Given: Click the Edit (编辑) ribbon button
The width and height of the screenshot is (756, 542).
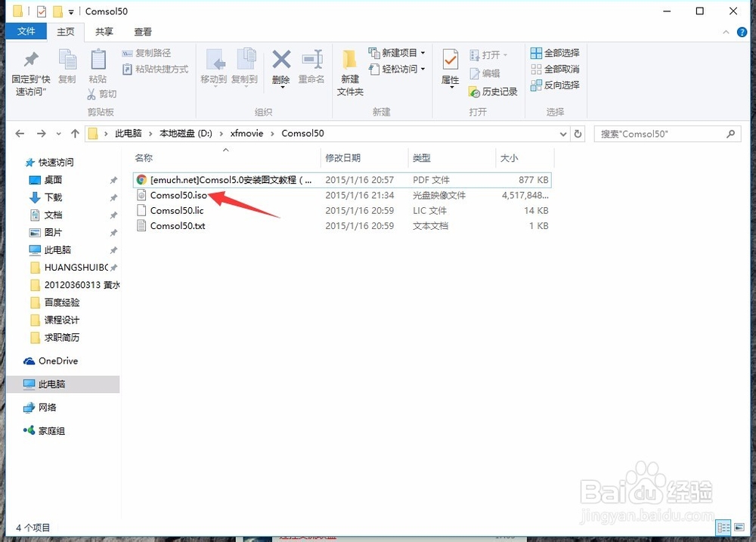Looking at the screenshot, I should coord(485,73).
